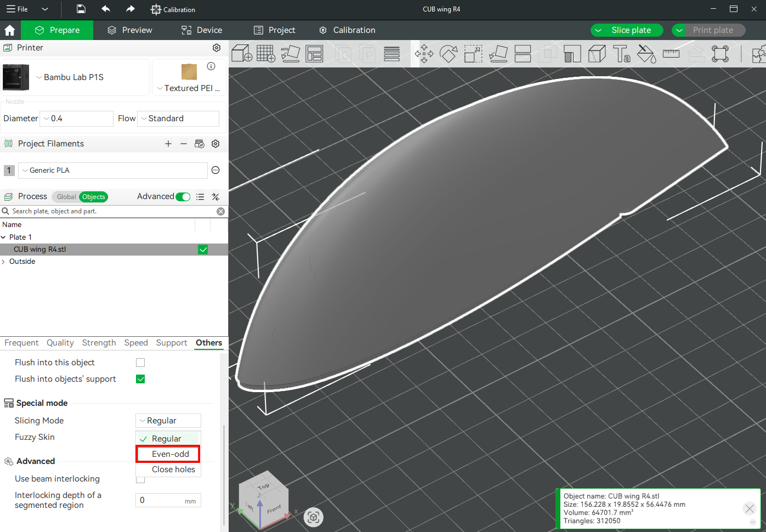This screenshot has height=532, width=766.
Task: Toggle CUB wing R4.stl printable checkbox
Action: point(203,250)
